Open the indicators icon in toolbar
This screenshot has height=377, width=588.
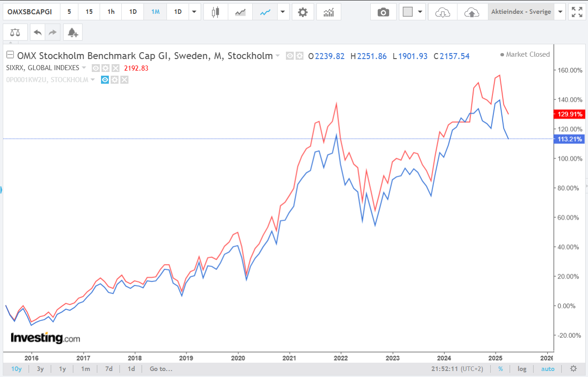point(329,12)
